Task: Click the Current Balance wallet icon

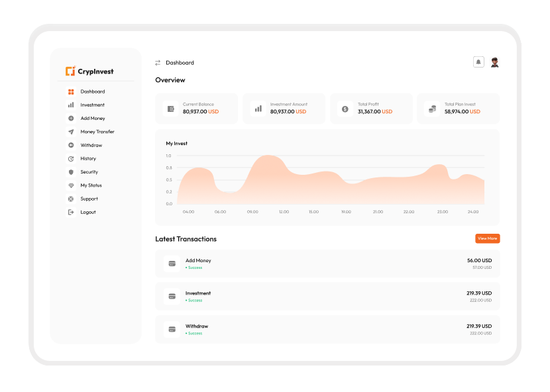Action: coord(171,109)
